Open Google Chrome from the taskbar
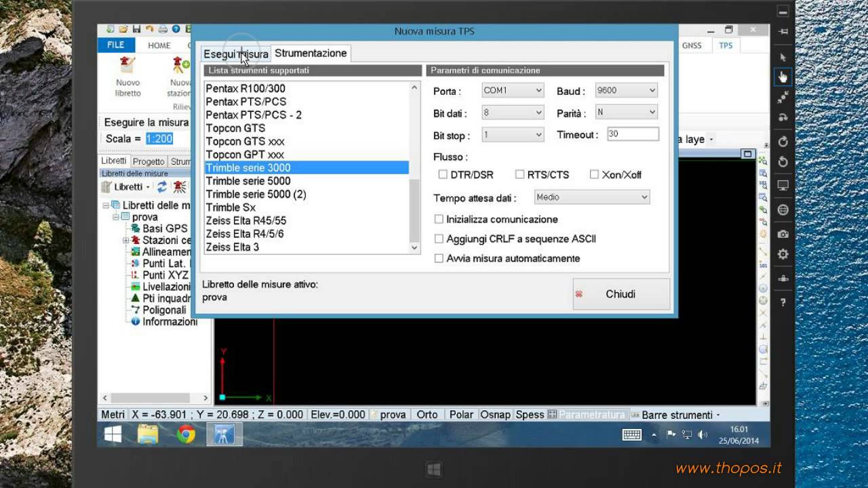Image resolution: width=868 pixels, height=488 pixels. [x=186, y=434]
